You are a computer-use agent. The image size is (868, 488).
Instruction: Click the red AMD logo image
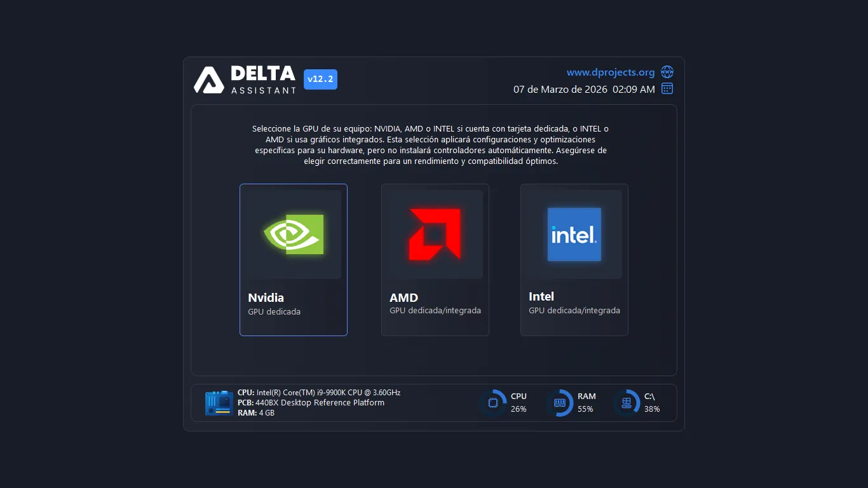click(435, 234)
